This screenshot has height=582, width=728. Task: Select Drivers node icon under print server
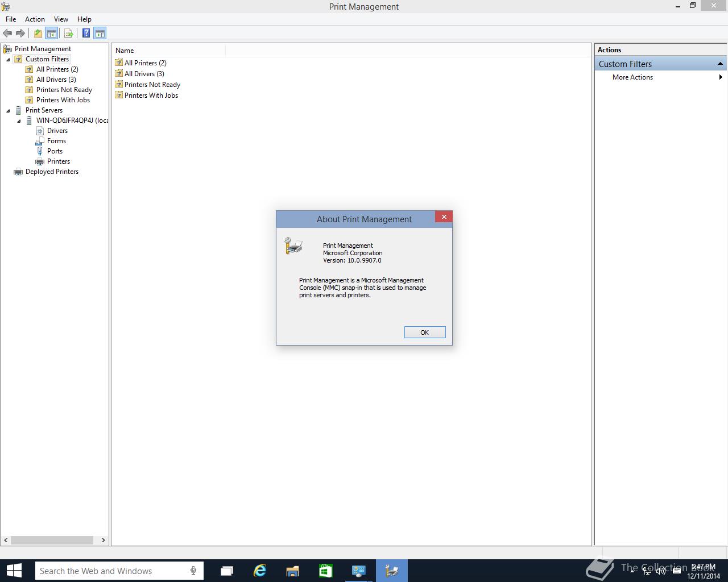pos(40,131)
